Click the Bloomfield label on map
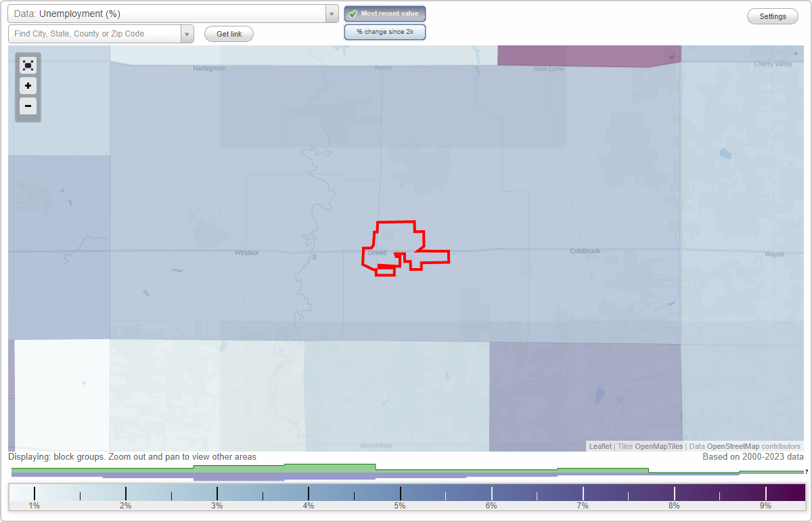The height and width of the screenshot is (522, 812). (376, 446)
